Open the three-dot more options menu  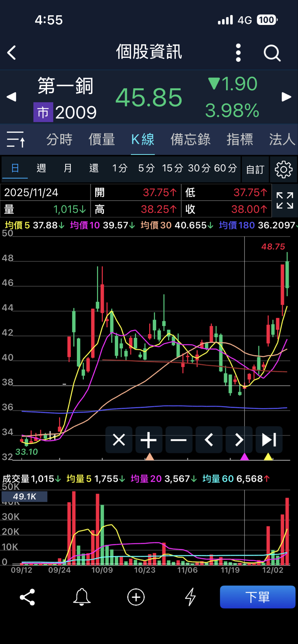(238, 53)
